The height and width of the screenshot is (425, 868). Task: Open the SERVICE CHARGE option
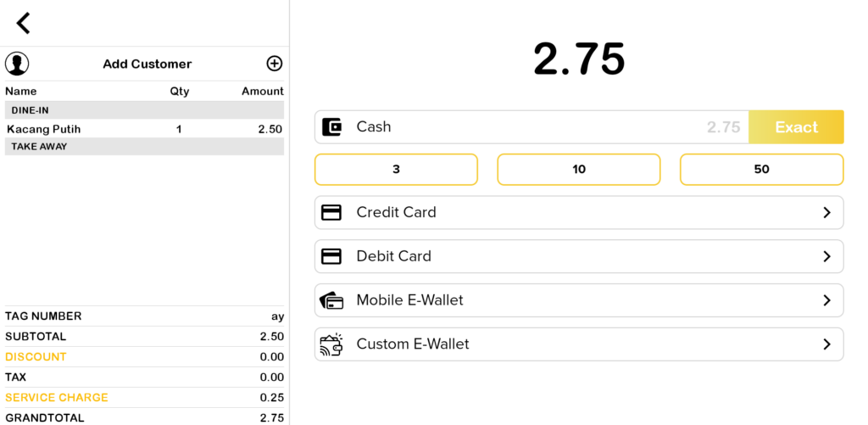coord(57,398)
